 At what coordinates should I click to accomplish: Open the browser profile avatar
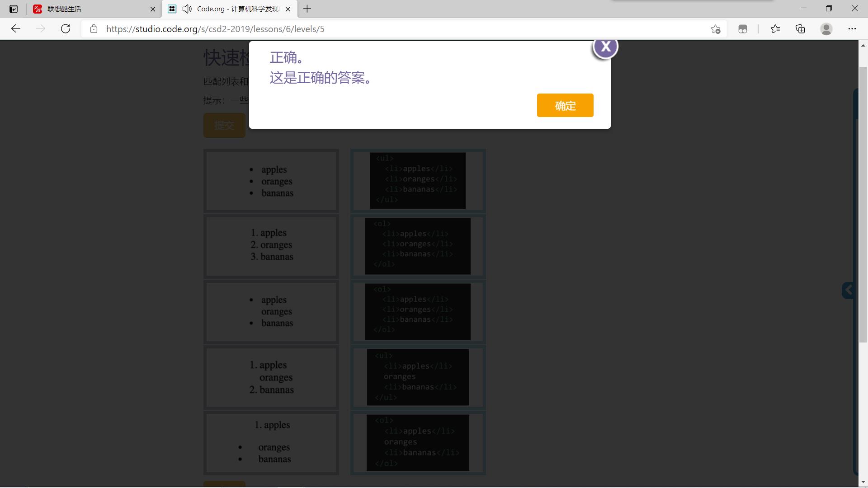826,29
